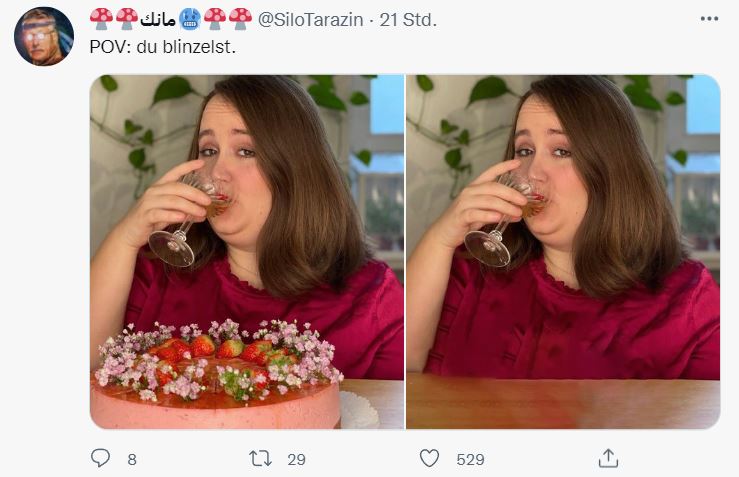739x477 pixels.
Task: Open the author's profile avatar
Action: (43, 36)
